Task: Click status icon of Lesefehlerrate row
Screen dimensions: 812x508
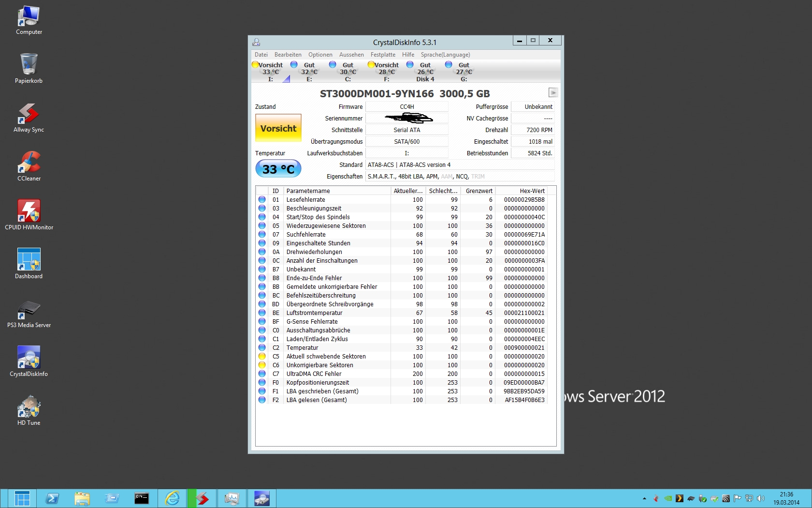Action: click(262, 199)
